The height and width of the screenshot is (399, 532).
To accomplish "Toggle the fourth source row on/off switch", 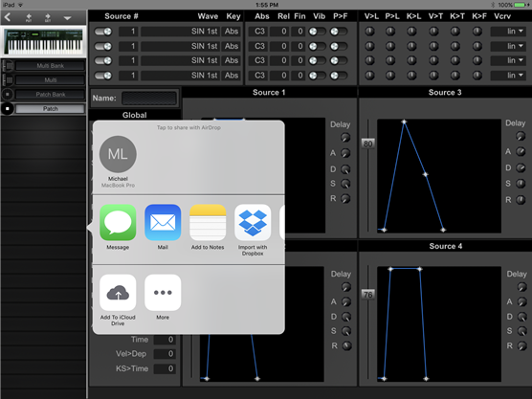I will point(103,76).
